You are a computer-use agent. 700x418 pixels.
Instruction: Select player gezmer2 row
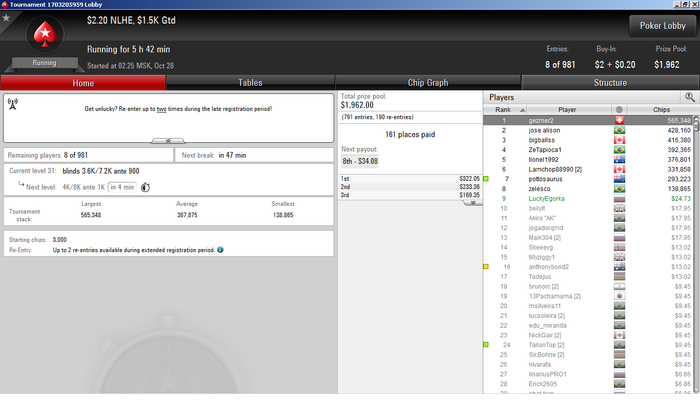(x=588, y=121)
